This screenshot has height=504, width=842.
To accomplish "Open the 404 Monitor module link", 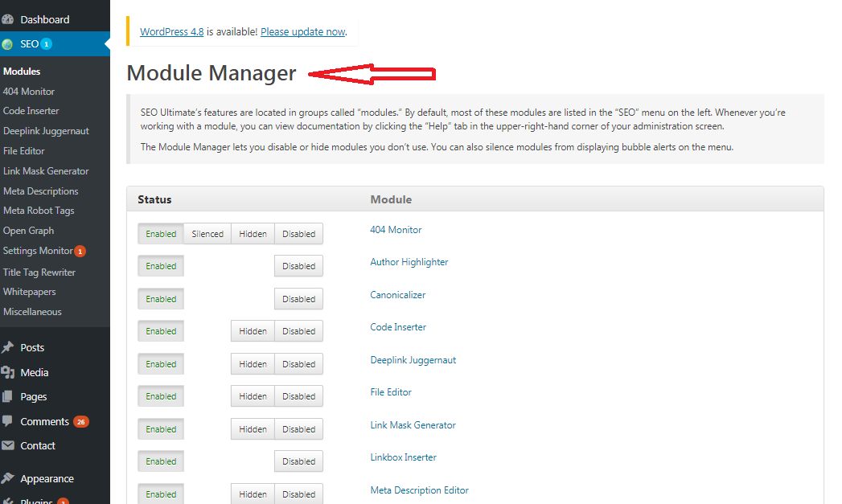I will (396, 230).
